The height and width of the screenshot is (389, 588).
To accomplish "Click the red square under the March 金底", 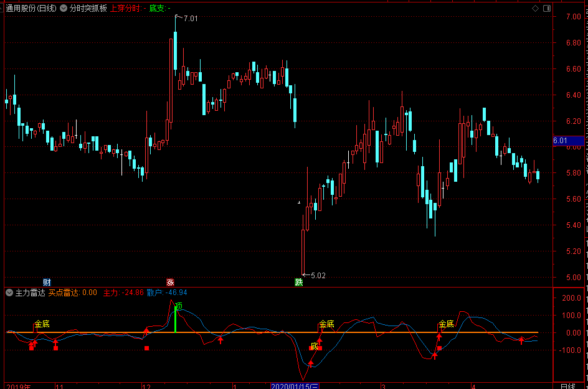I will click(439, 348).
